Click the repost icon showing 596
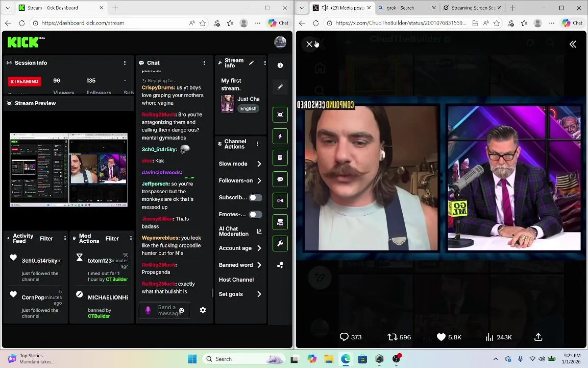Viewport: 588px width, 368px height. click(399, 337)
